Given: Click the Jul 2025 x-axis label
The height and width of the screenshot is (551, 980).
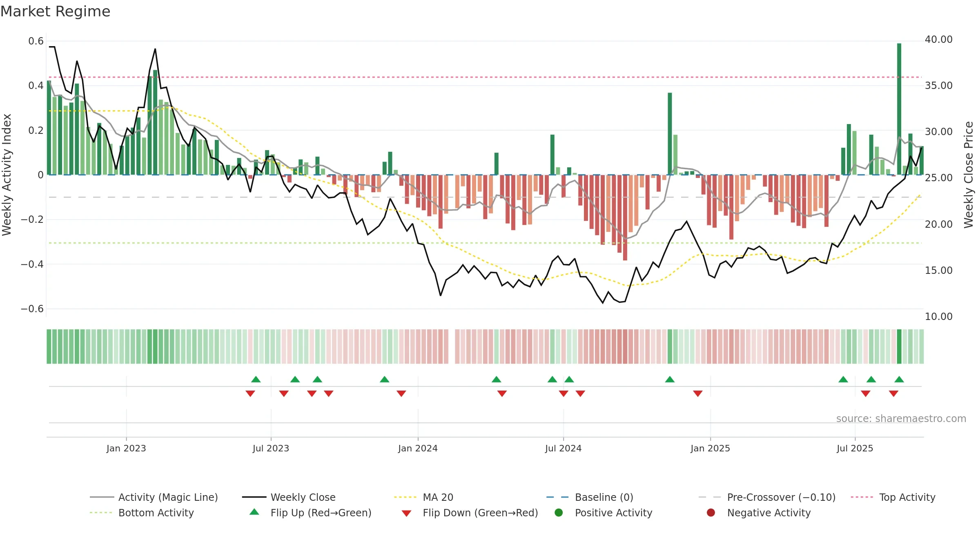Looking at the screenshot, I should [x=855, y=448].
